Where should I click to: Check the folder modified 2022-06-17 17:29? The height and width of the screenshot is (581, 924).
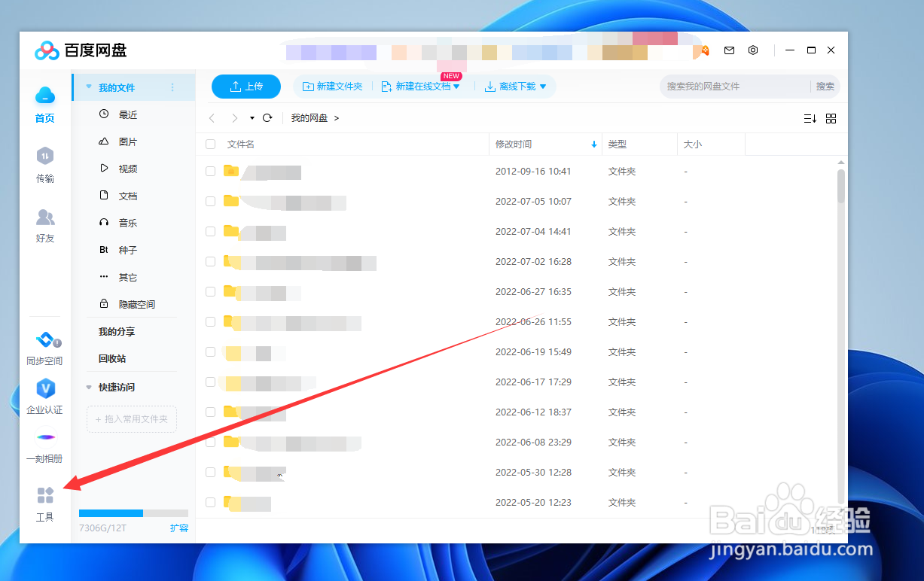coord(211,382)
